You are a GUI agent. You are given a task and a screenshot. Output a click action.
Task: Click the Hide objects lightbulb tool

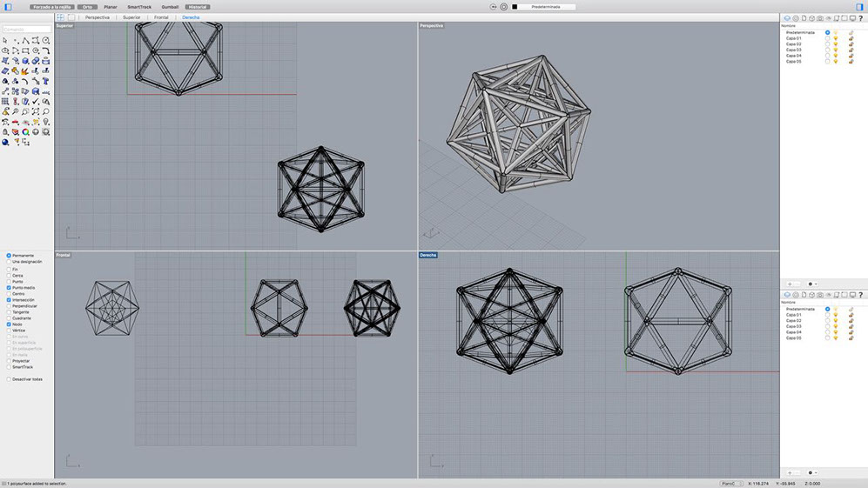point(46,122)
